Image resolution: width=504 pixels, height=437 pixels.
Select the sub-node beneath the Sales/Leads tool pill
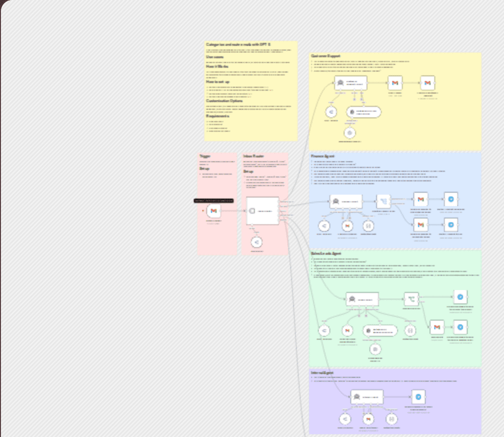[x=375, y=349]
